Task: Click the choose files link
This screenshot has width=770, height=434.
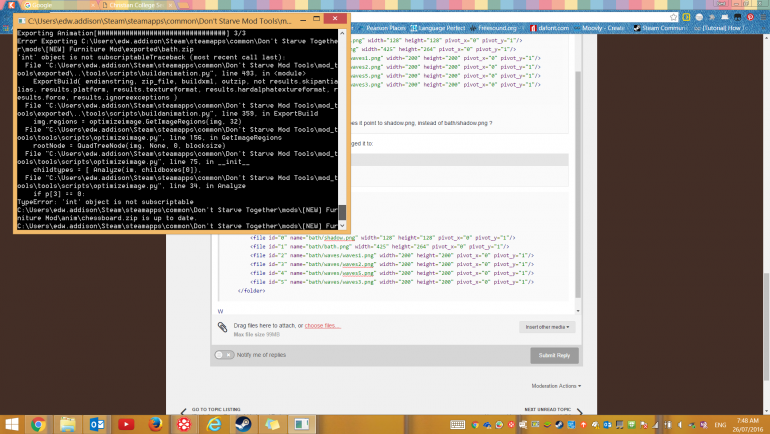Action: (322, 326)
